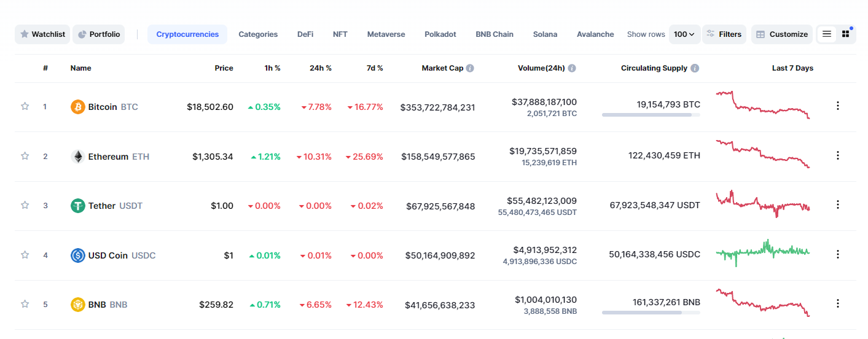Open the three-dot menu for USD Coin

pos(837,254)
